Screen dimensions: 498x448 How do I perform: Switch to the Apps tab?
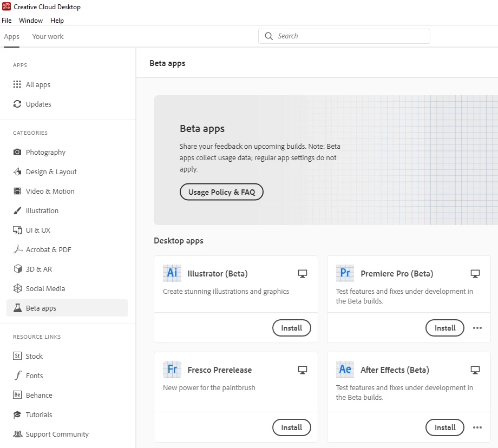pyautogui.click(x=12, y=36)
